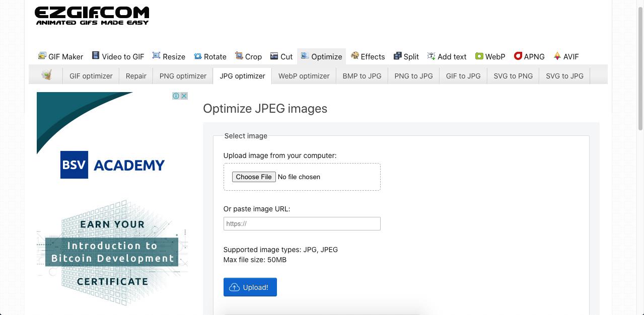Switch to the WebP optimizer tab
Viewport: 644px width, 315px height.
pyautogui.click(x=304, y=76)
